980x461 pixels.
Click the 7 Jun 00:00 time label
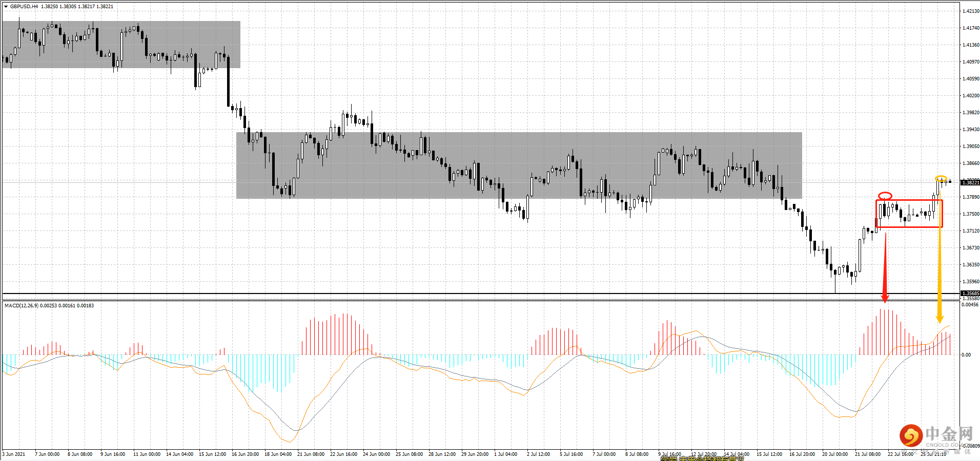[47, 454]
